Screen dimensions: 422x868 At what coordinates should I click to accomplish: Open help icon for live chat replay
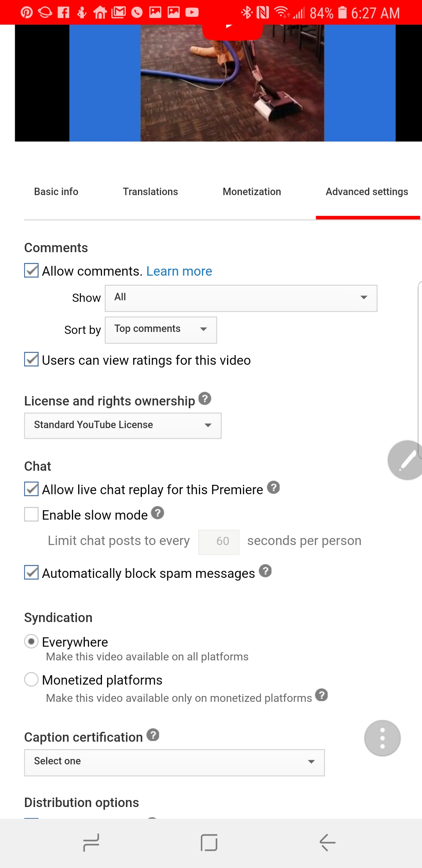click(x=274, y=487)
